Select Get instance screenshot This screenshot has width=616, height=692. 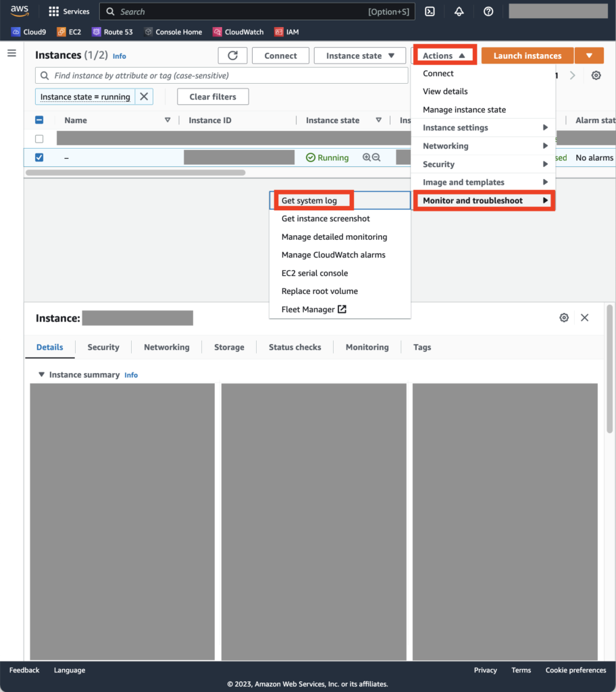340,218
